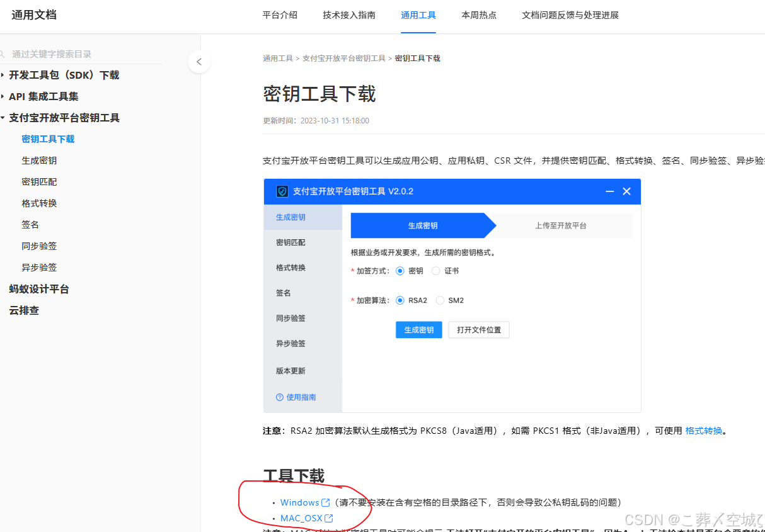The height and width of the screenshot is (532, 765).
Task: Open 文档问题反馈与处理进展 tab
Action: click(570, 15)
